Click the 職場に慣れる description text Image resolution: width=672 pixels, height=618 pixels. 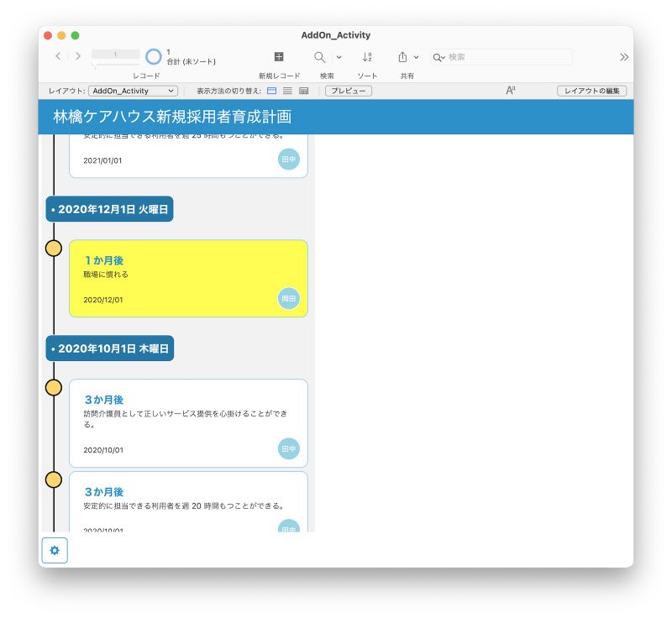[x=106, y=275]
